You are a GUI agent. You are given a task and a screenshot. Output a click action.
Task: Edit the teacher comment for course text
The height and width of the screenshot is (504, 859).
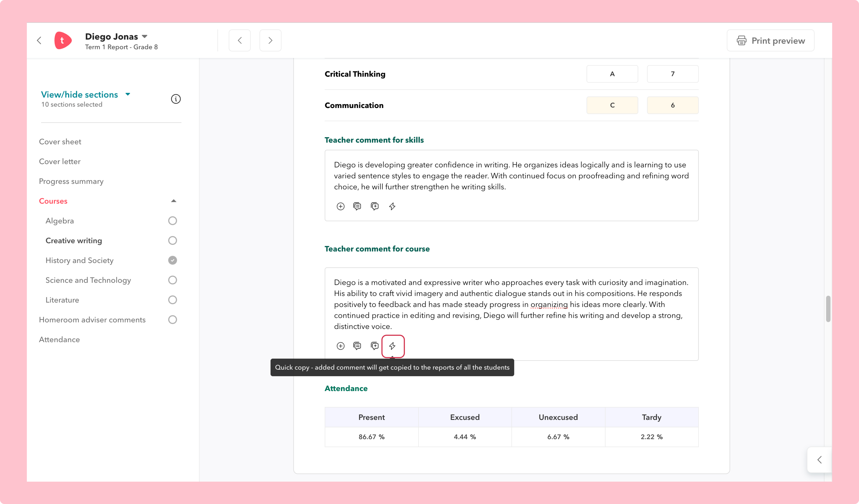(511, 304)
